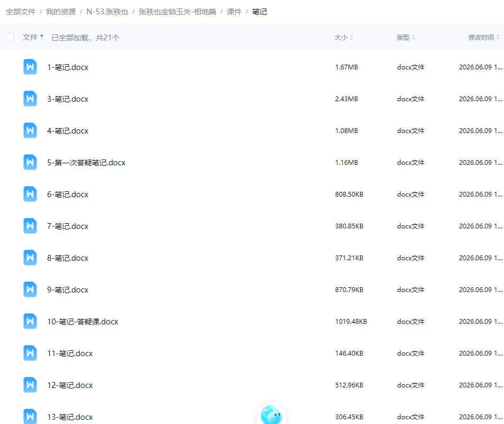Click the 1.16MB size cell
The width and height of the screenshot is (504, 424).
(346, 163)
